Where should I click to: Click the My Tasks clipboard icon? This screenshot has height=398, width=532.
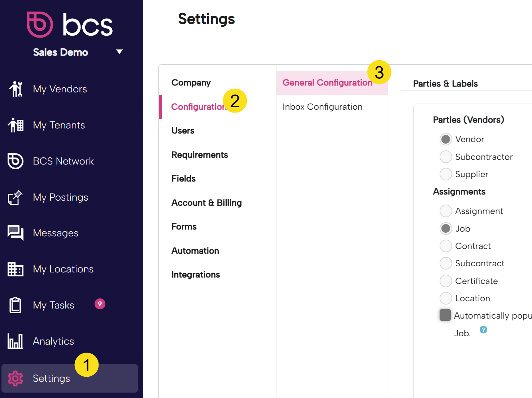click(15, 305)
